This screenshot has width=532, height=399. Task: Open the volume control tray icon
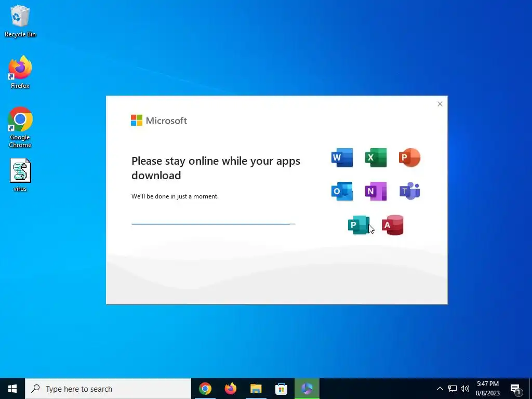click(465, 389)
